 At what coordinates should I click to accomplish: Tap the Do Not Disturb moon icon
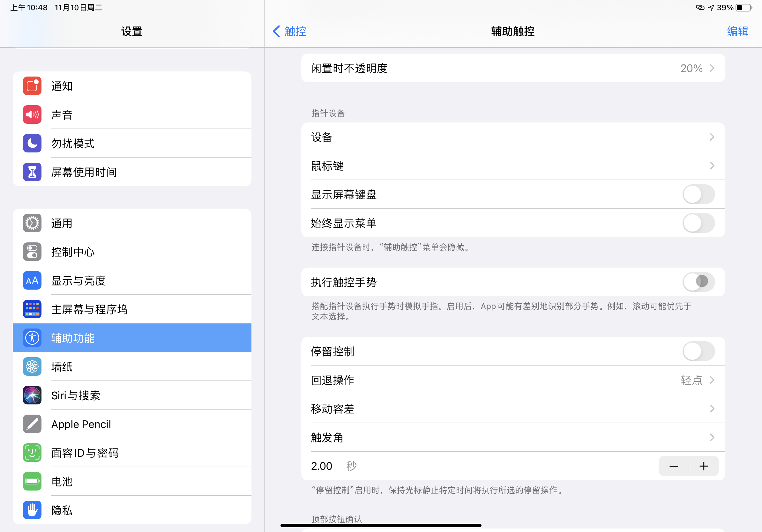tap(32, 143)
